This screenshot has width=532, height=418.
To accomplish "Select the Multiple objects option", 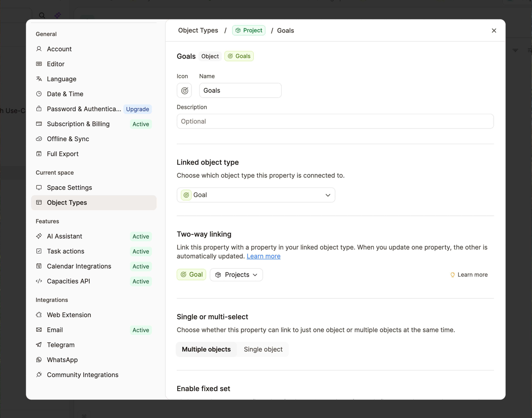I will pyautogui.click(x=206, y=349).
